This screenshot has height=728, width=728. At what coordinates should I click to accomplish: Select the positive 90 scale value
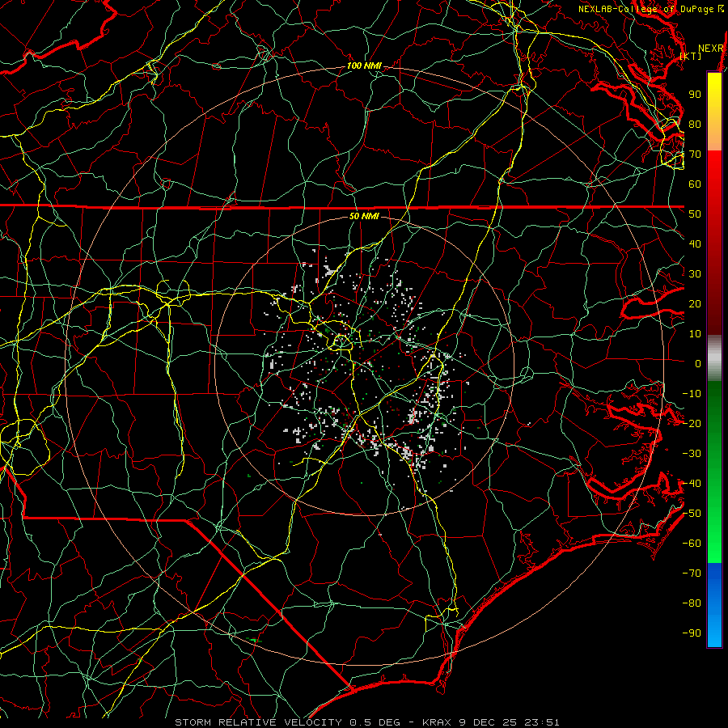click(695, 95)
